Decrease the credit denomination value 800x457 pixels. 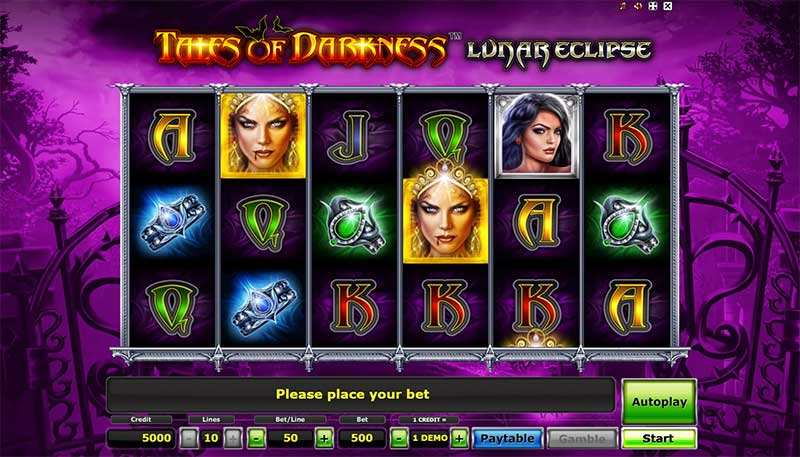(399, 438)
